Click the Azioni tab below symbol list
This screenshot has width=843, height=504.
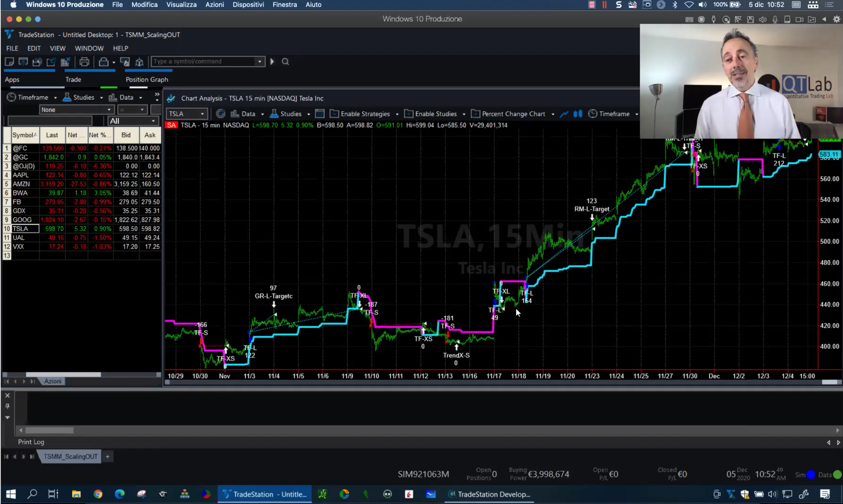point(53,381)
